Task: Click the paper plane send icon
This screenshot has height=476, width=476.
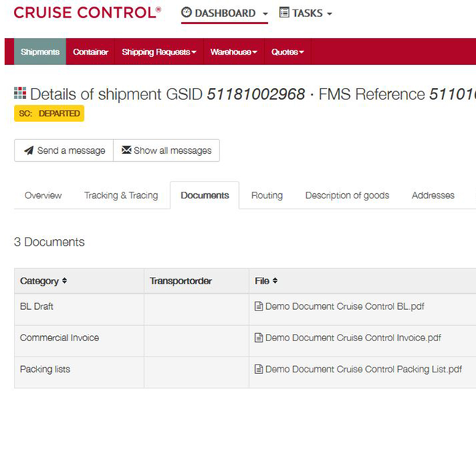Action: pyautogui.click(x=29, y=151)
